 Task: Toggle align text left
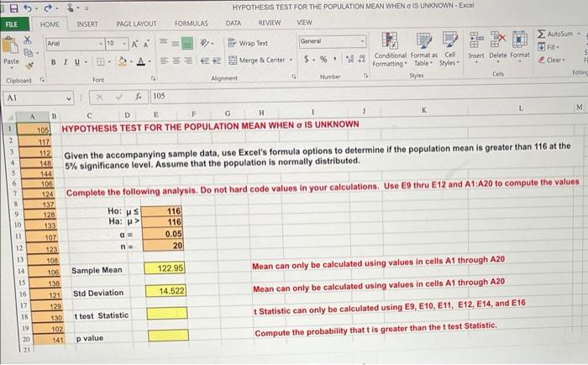(x=165, y=61)
